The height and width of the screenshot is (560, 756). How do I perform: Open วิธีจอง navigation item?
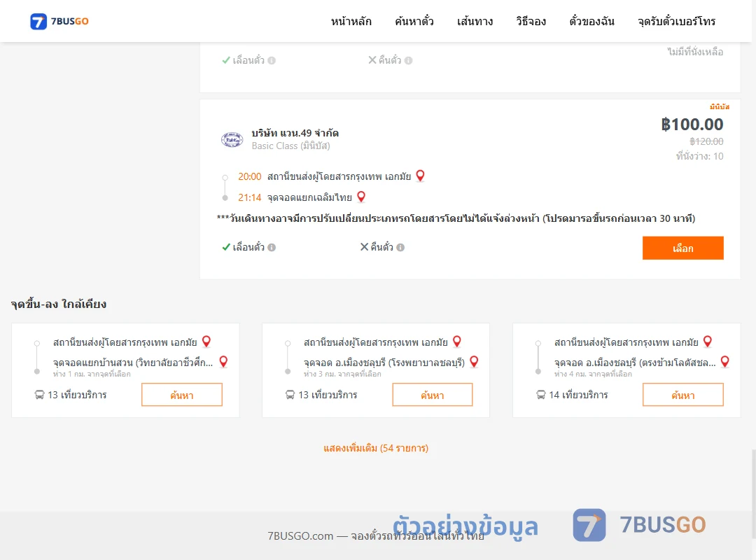click(531, 21)
